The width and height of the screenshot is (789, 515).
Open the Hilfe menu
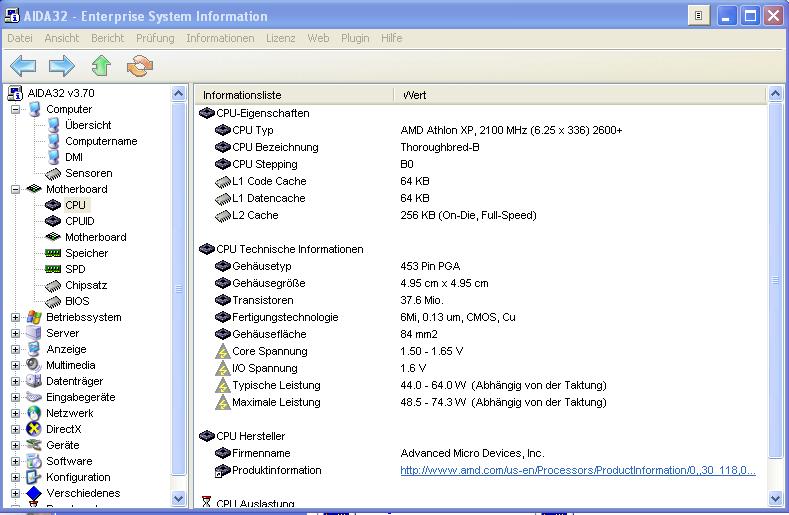click(391, 38)
